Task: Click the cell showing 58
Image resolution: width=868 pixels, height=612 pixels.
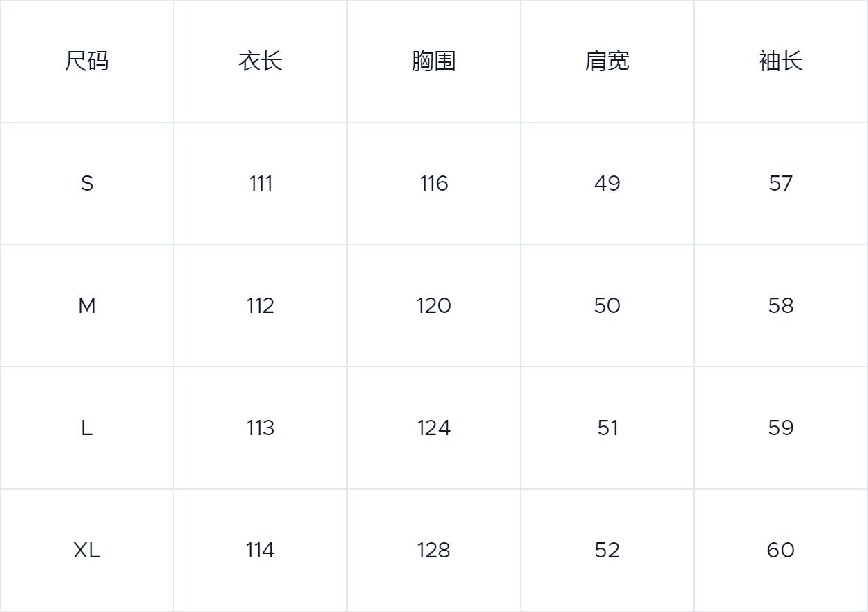Action: pyautogui.click(x=781, y=306)
